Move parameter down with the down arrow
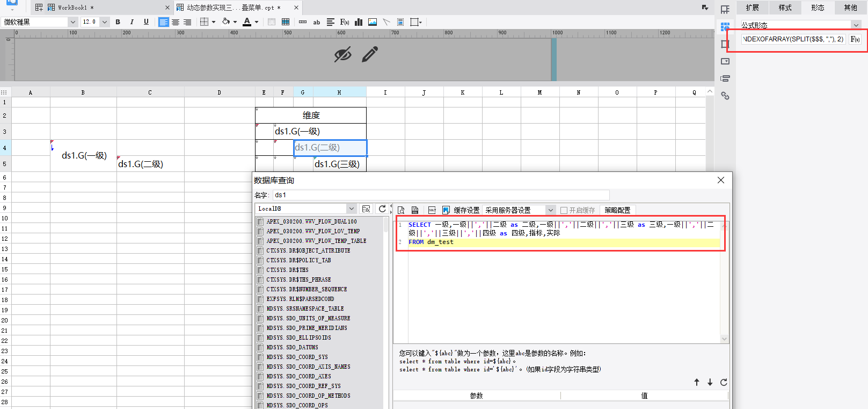Viewport: 868px width, 409px height. pyautogui.click(x=710, y=382)
